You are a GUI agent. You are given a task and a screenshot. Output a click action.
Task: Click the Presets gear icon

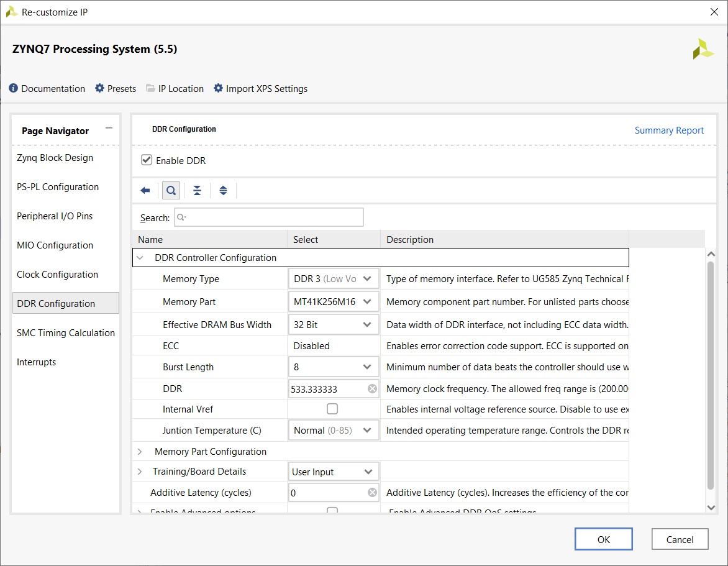point(100,88)
